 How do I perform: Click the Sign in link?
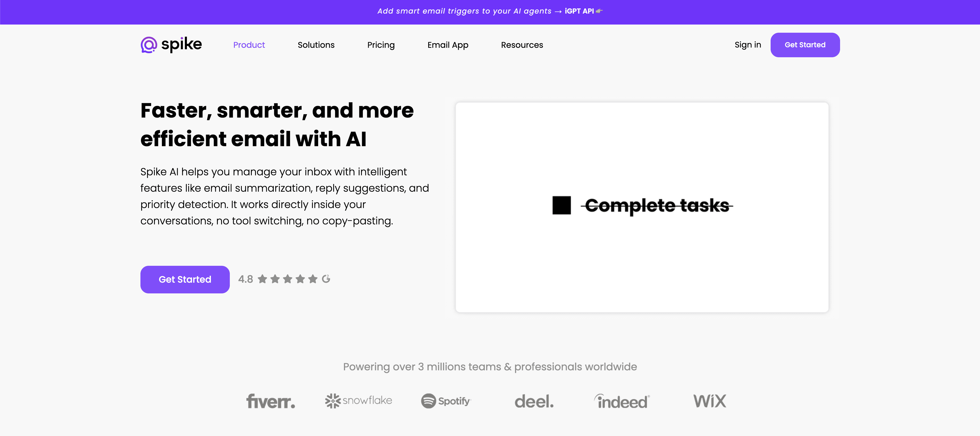748,44
